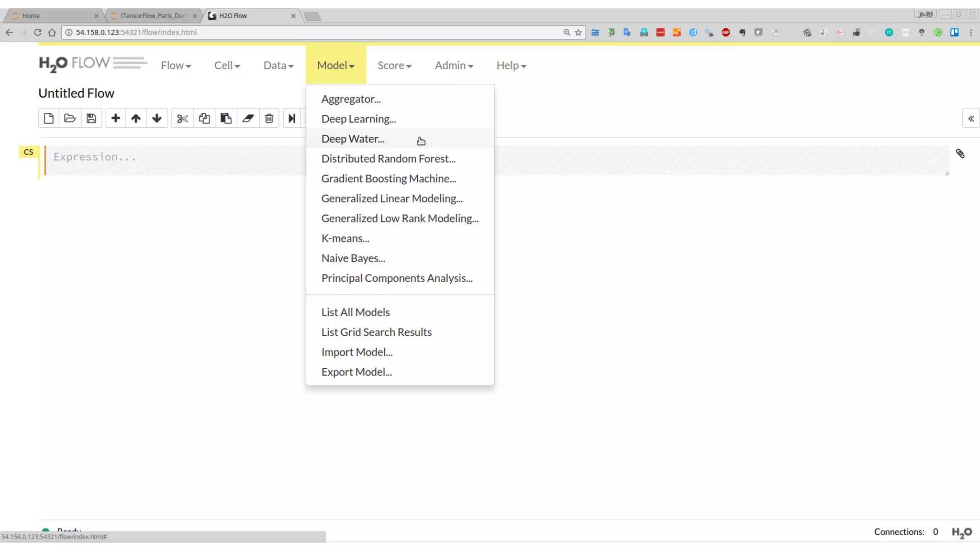Expand the Data dropdown menu
The width and height of the screenshot is (980, 551).
click(x=278, y=65)
